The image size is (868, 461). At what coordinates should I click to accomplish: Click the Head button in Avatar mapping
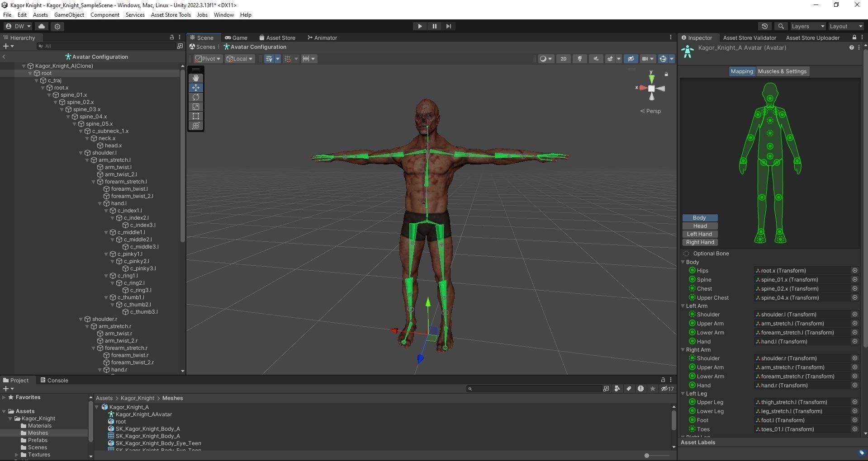[x=700, y=226]
